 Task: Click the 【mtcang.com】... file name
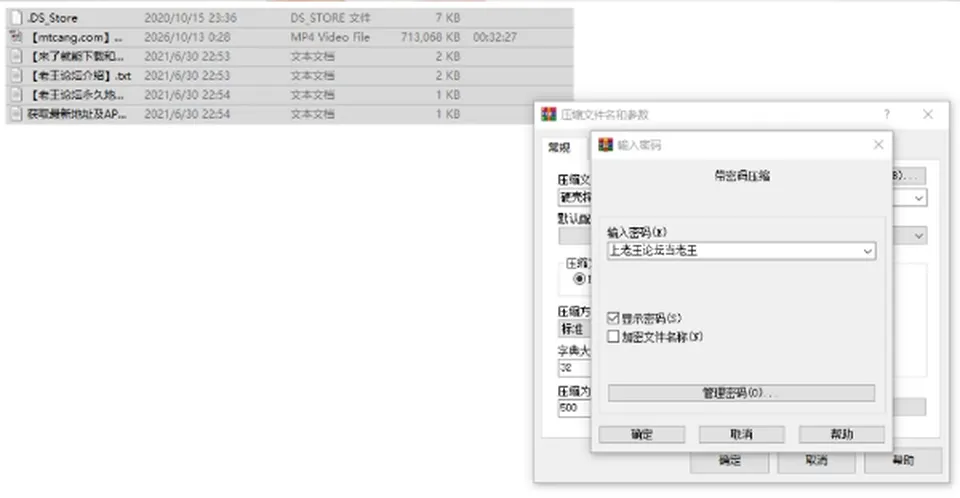pyautogui.click(x=76, y=37)
